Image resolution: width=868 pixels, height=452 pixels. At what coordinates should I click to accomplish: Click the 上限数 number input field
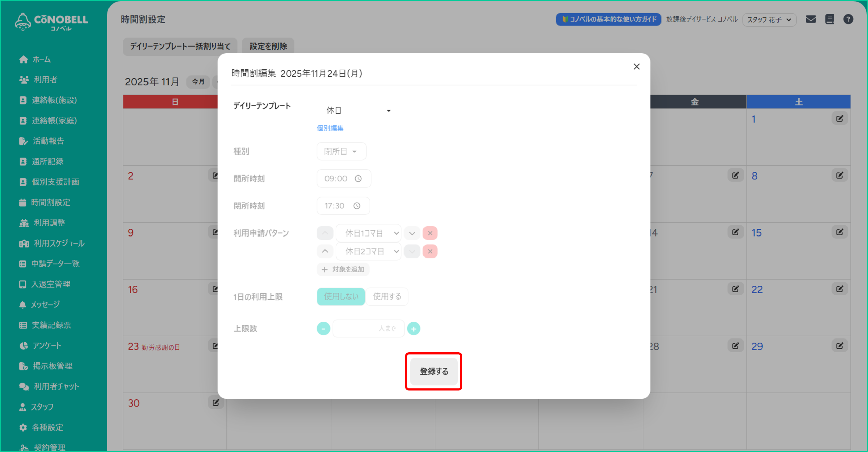[368, 329]
